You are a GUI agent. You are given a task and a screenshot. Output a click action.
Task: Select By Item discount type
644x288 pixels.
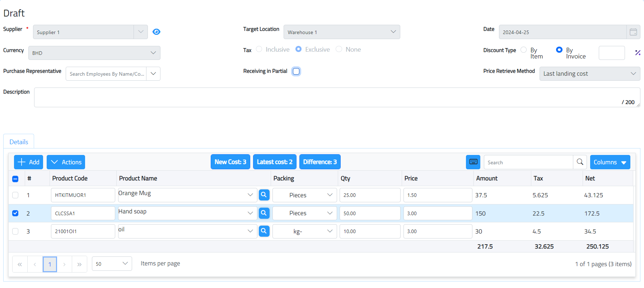pyautogui.click(x=524, y=50)
